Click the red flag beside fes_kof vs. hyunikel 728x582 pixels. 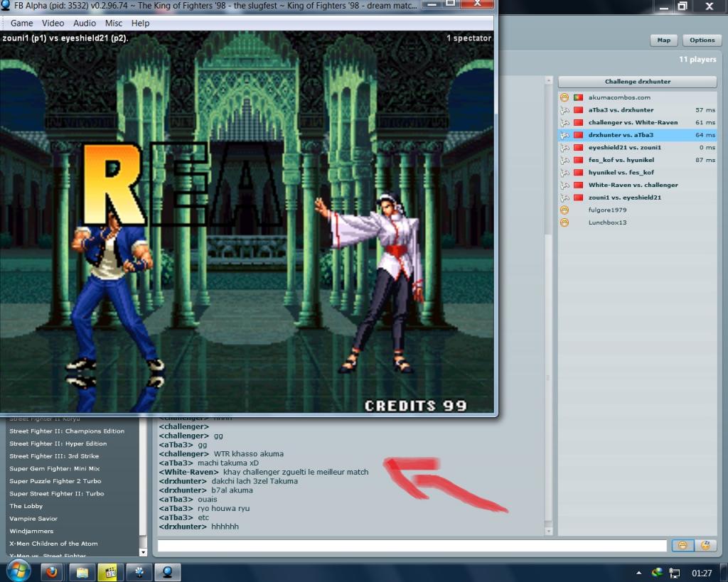click(x=578, y=160)
